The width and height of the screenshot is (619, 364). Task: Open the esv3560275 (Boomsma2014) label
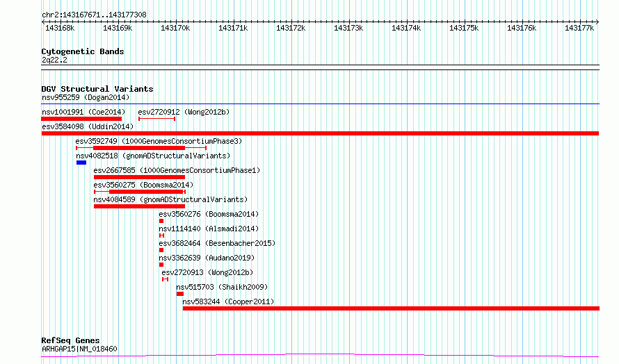tap(143, 185)
